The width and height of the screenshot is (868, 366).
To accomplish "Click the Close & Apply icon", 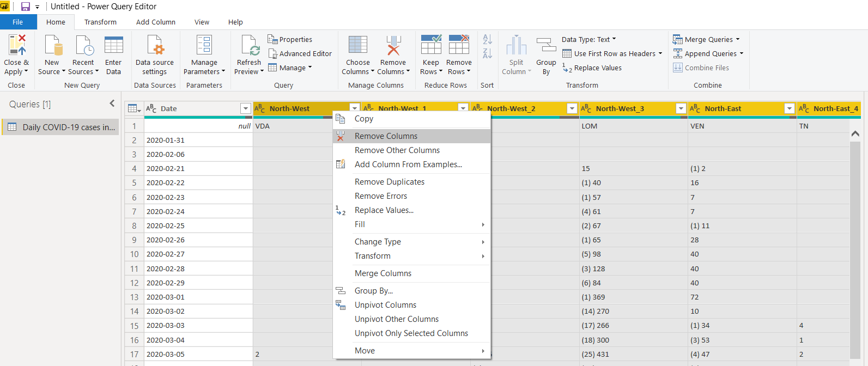I will coord(16,45).
